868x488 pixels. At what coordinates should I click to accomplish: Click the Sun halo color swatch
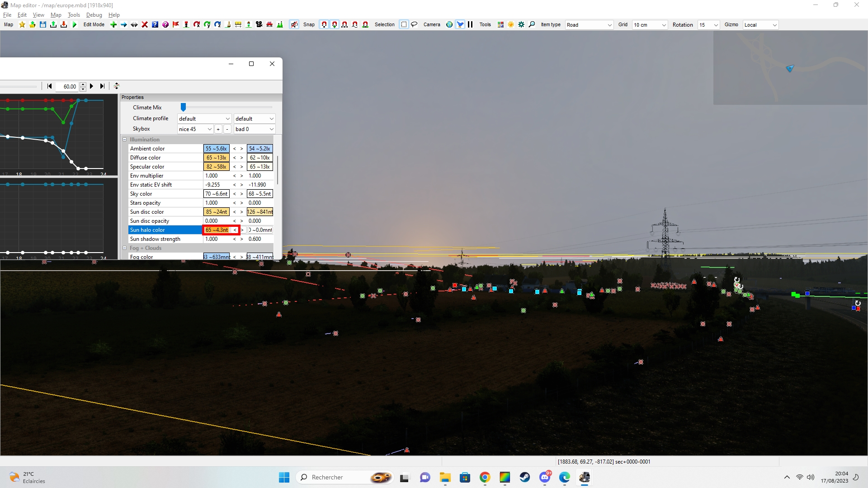tap(217, 230)
